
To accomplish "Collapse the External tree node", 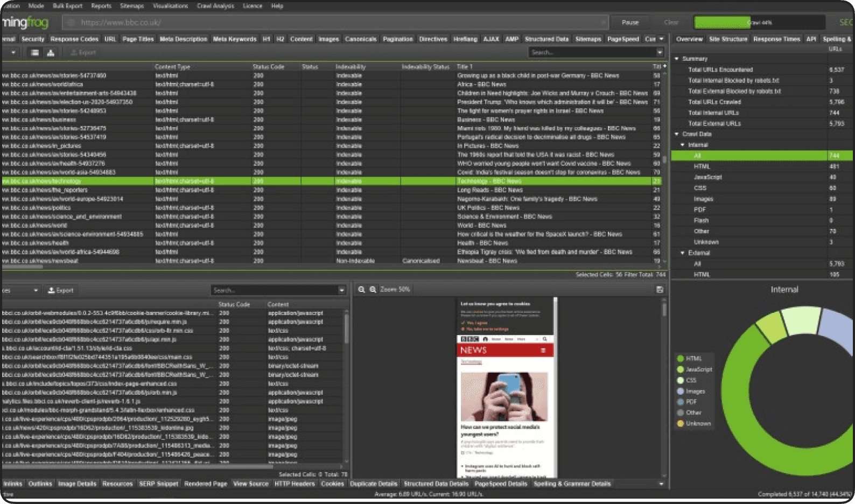I will point(683,253).
